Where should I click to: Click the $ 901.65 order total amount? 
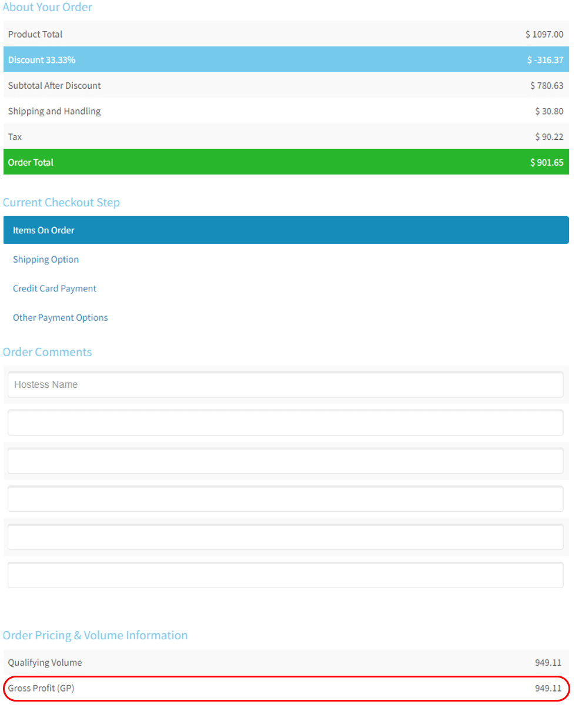click(547, 162)
